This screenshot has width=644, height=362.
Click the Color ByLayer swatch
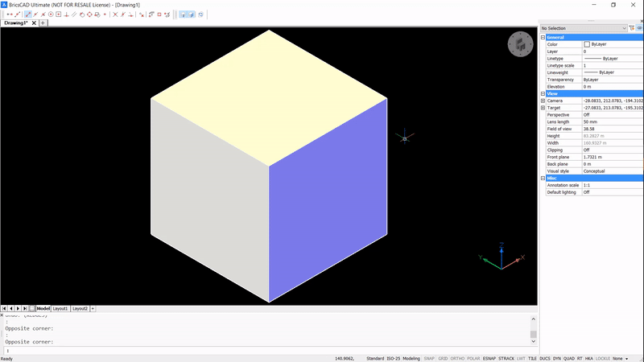click(587, 44)
